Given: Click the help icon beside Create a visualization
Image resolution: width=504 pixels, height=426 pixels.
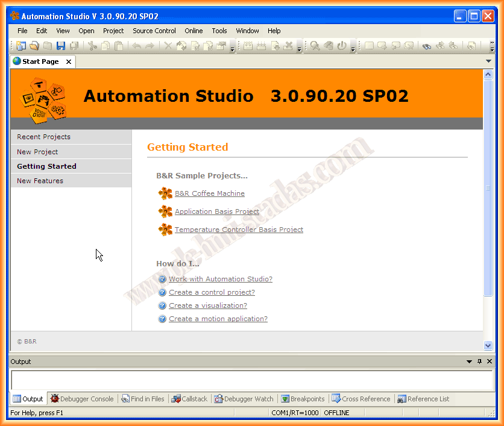Looking at the screenshot, I should [162, 305].
